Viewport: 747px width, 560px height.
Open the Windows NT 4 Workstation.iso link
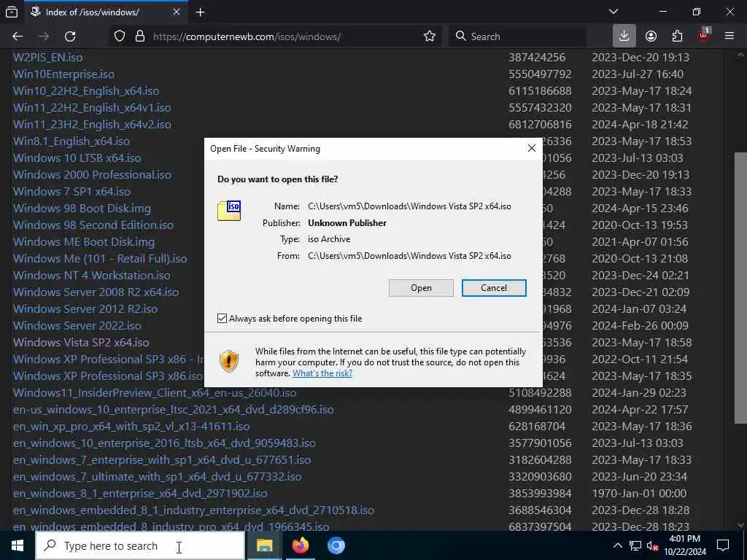pos(91,275)
